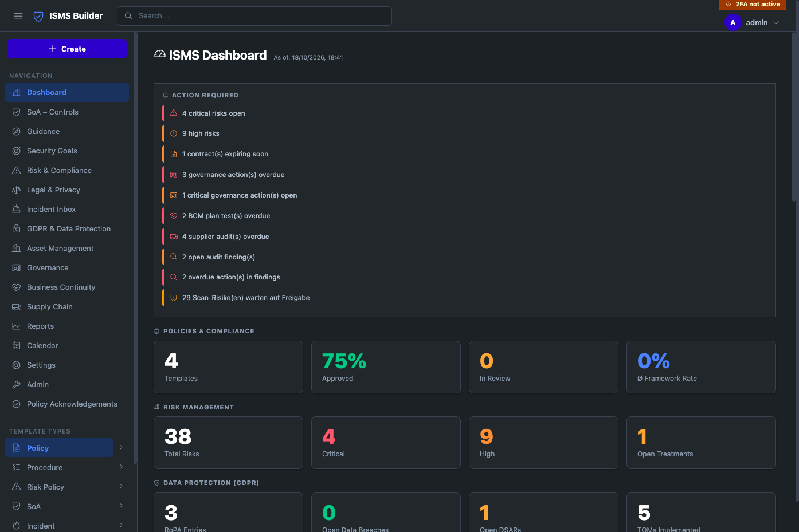Open the 29 Scan-Risiko(en) warten auf Freigabe alert

(x=465, y=298)
